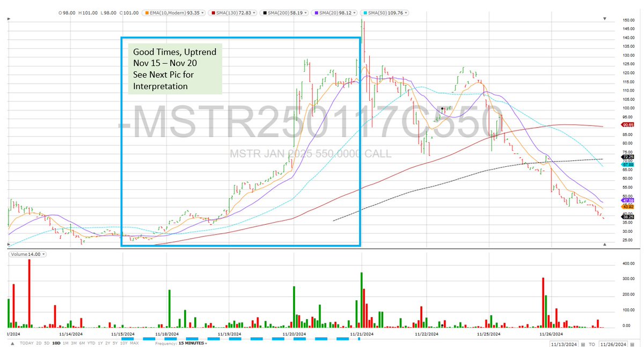Select the 10D time range
This screenshot has width=644, height=347.
[56, 343]
